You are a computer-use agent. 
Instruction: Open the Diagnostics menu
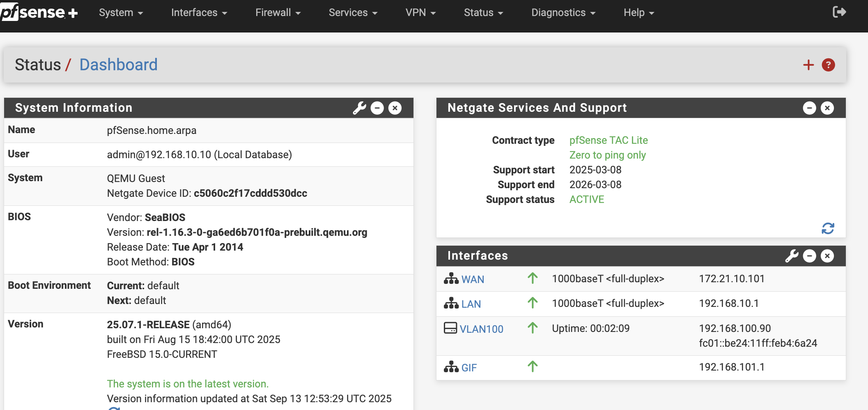[x=563, y=13]
